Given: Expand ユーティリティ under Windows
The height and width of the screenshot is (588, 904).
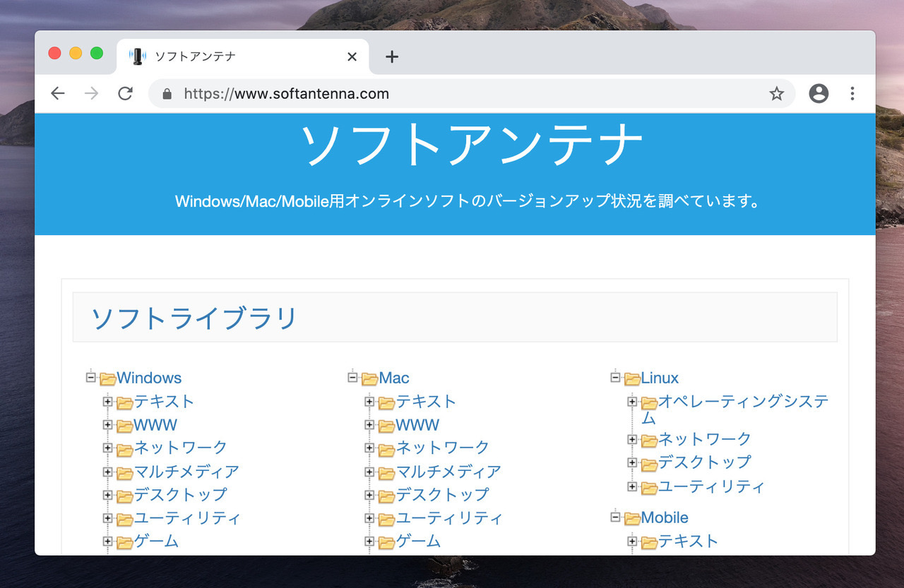Looking at the screenshot, I should pos(107,518).
